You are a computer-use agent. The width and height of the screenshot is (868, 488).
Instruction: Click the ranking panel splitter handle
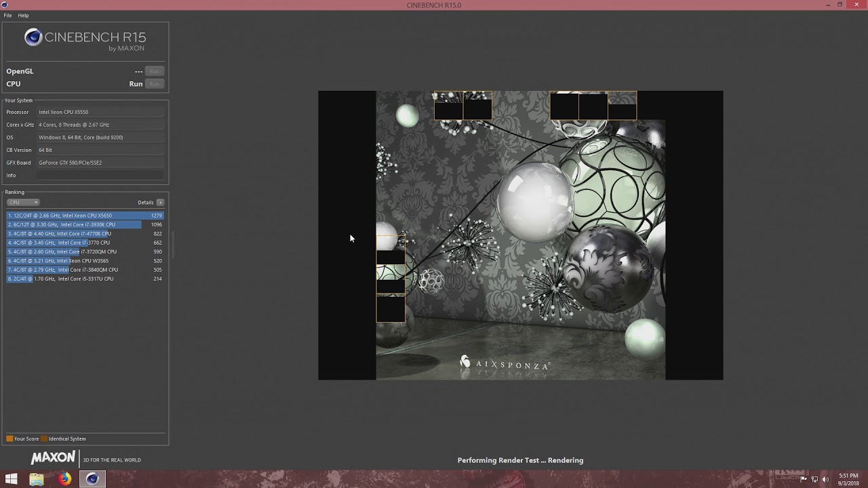coord(172,245)
